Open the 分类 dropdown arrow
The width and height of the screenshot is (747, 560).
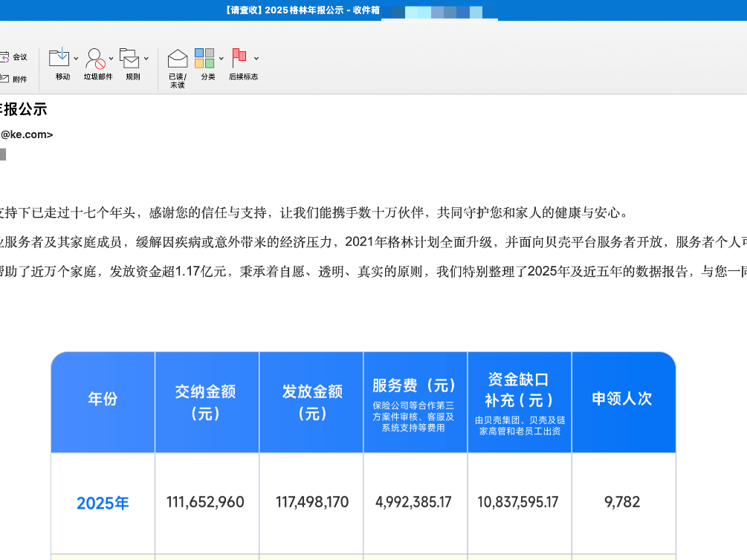click(x=221, y=58)
